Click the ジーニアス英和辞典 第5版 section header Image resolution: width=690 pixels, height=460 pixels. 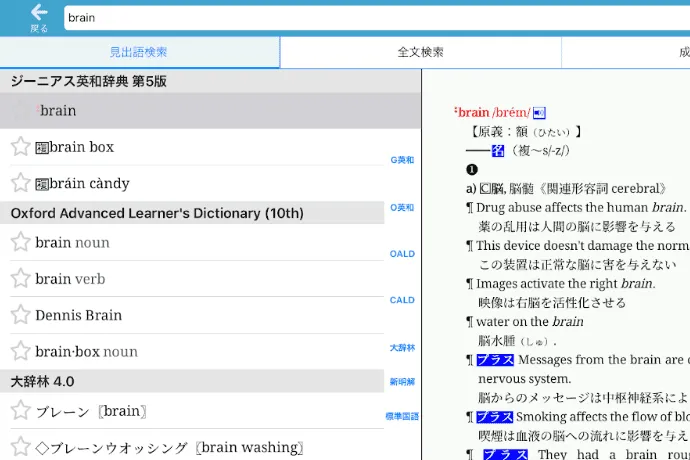click(210, 81)
